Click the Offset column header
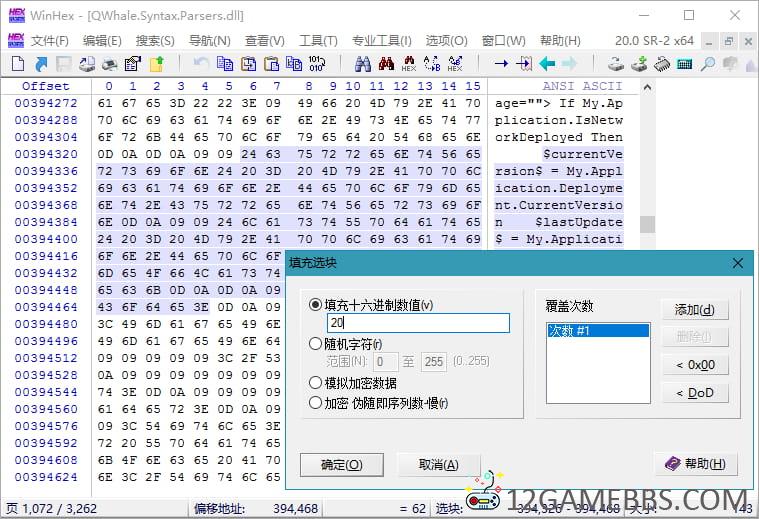This screenshot has height=519, width=759. coord(46,86)
